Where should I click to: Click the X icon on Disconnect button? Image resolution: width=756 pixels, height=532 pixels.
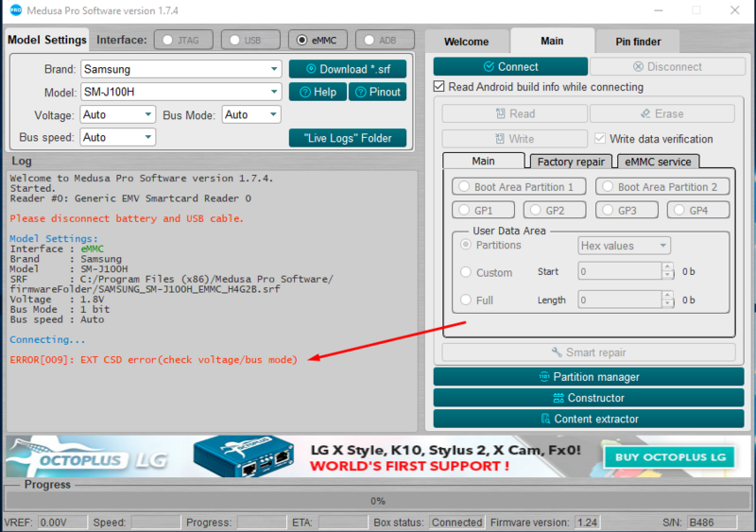pos(638,66)
